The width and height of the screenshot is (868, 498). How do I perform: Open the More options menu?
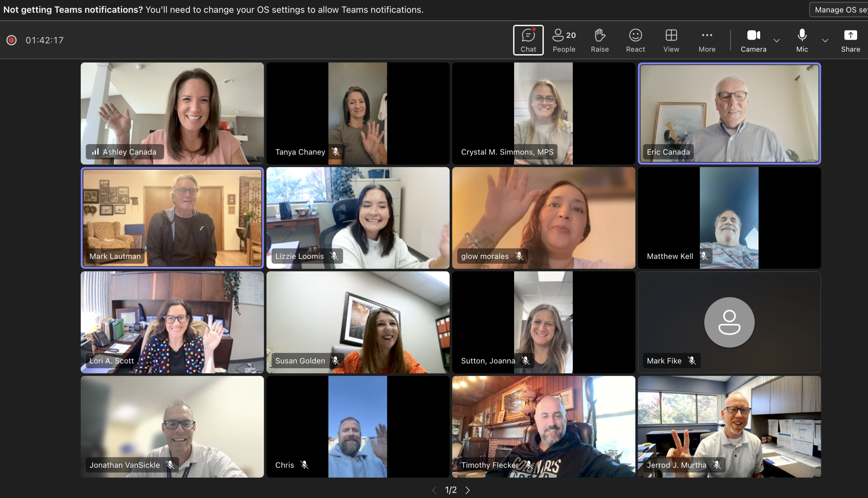(707, 40)
